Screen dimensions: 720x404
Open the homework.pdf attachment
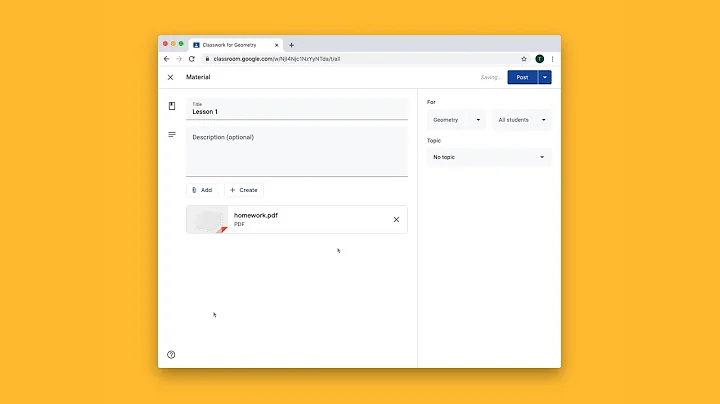(297, 219)
